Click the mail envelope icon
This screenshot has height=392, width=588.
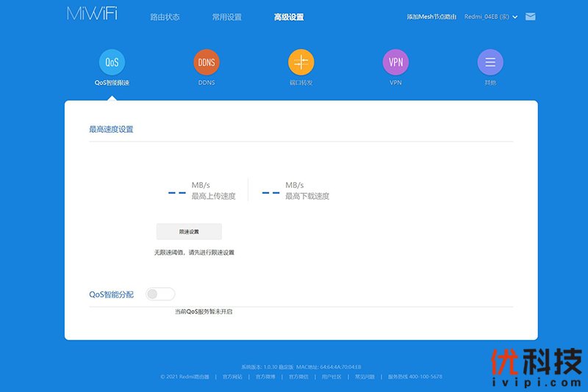coord(531,16)
